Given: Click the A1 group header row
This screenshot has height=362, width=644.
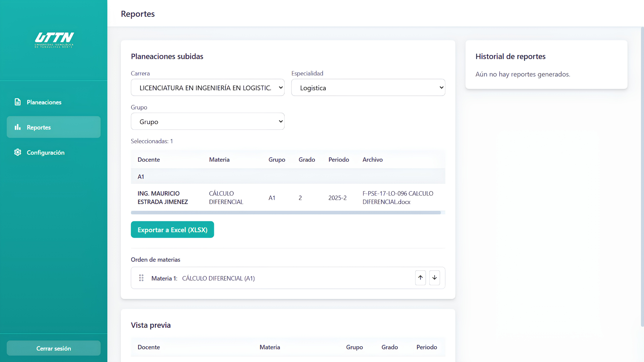Looking at the screenshot, I should coord(288,176).
